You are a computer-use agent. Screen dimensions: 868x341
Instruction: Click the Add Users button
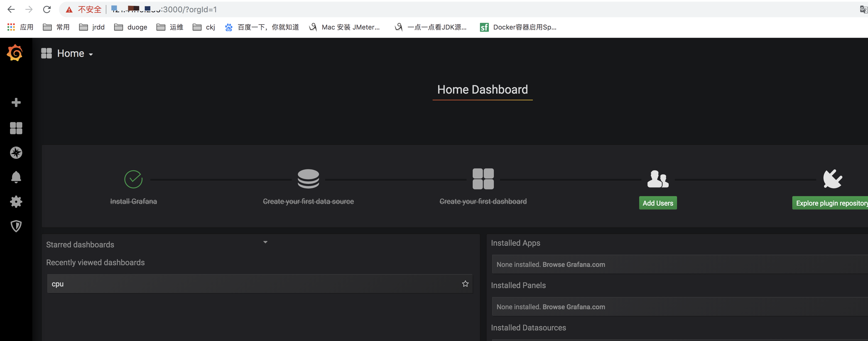point(658,203)
